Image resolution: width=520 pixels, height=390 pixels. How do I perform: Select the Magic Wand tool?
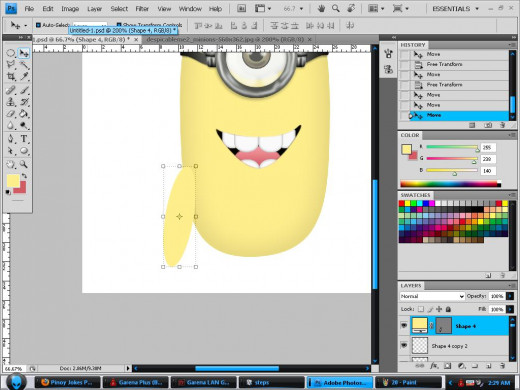click(x=24, y=64)
